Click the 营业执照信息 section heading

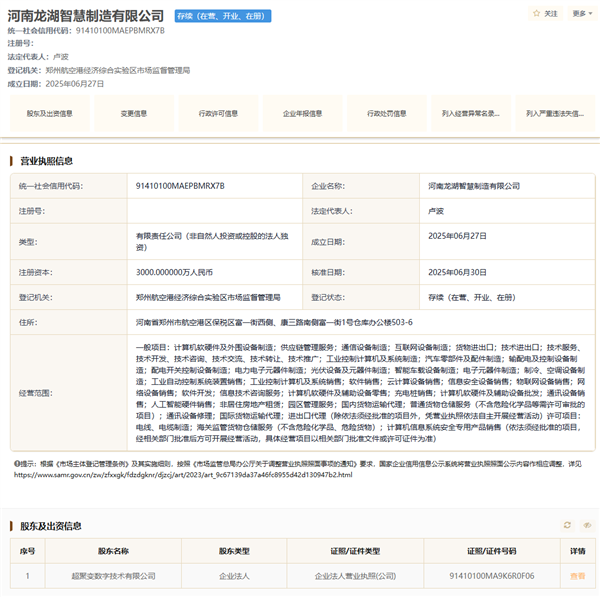click(x=46, y=161)
